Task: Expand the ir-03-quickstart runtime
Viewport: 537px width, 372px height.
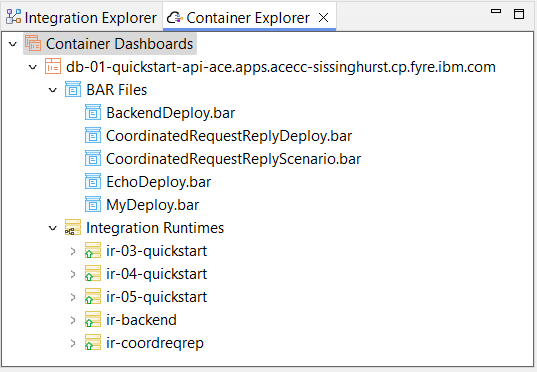Action: click(x=73, y=251)
